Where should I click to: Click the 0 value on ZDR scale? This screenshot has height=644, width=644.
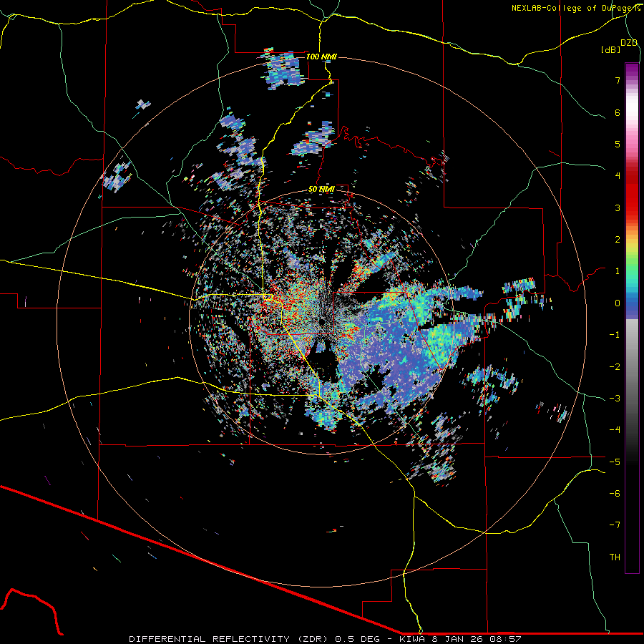coord(618,303)
